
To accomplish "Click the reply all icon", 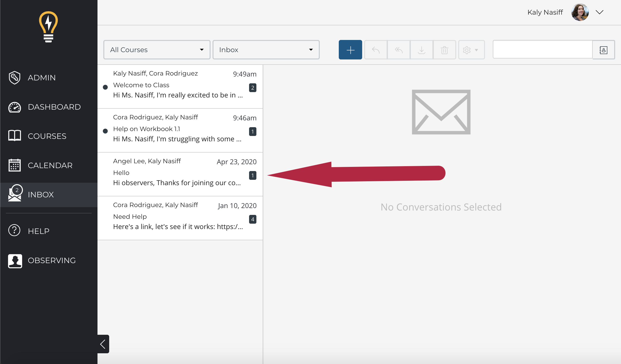I will point(398,50).
